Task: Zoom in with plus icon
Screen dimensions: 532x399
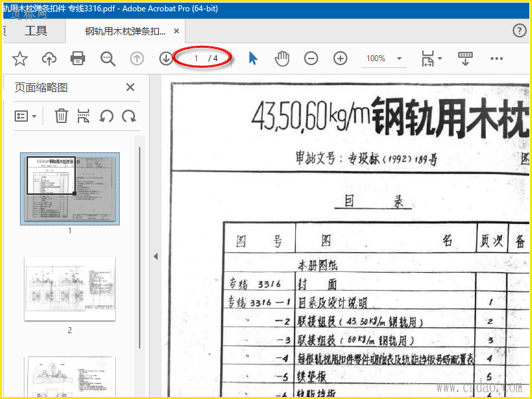Action: pyautogui.click(x=340, y=59)
